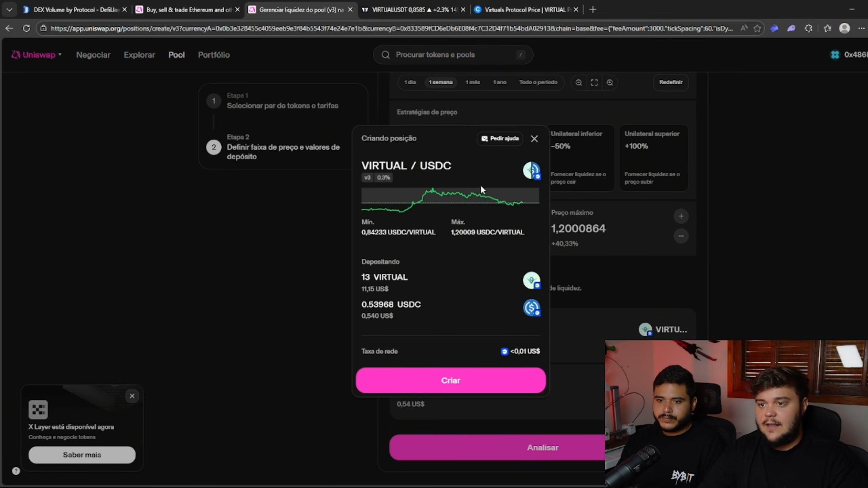This screenshot has height=488, width=868.
Task: Select the 1 ano time range
Action: pyautogui.click(x=500, y=82)
